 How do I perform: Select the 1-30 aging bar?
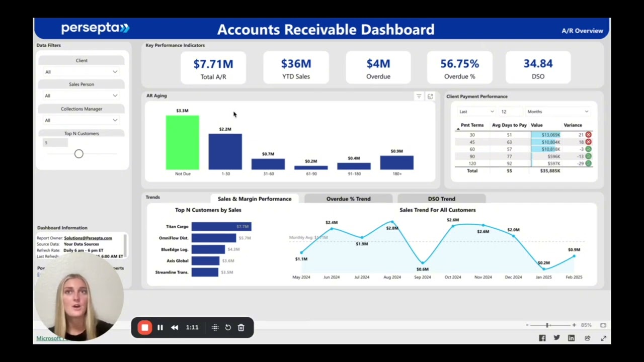click(x=225, y=152)
